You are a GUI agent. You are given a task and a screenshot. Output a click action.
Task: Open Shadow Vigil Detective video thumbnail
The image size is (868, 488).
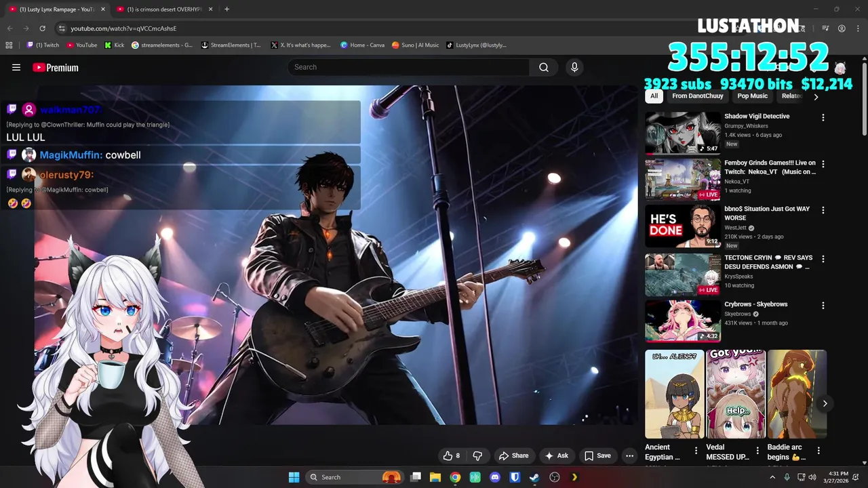coord(683,133)
